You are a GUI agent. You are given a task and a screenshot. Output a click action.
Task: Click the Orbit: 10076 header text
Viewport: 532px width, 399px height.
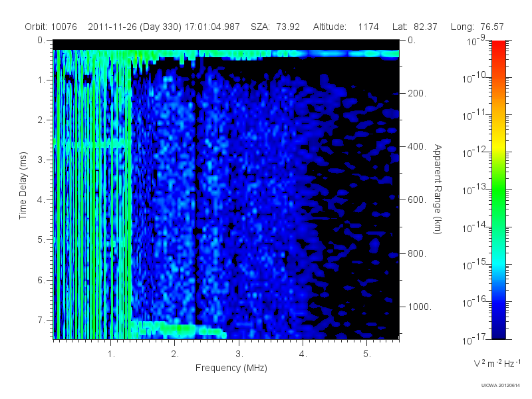(x=51, y=27)
